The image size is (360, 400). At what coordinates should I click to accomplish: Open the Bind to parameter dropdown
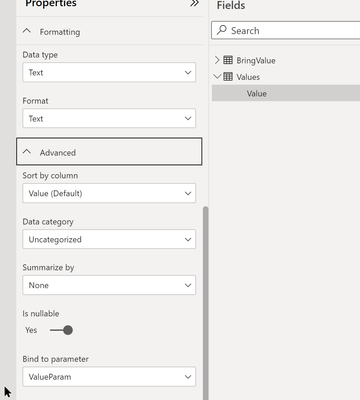pyautogui.click(x=109, y=377)
